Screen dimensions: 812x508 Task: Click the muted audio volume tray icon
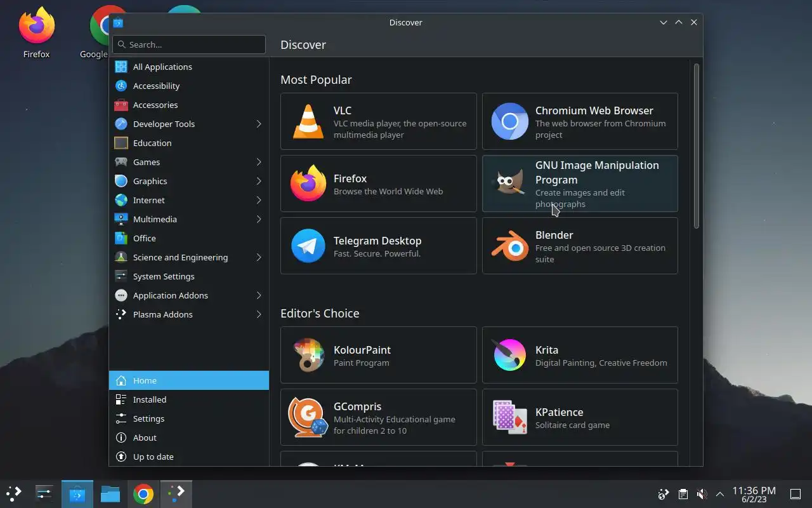[x=702, y=494]
